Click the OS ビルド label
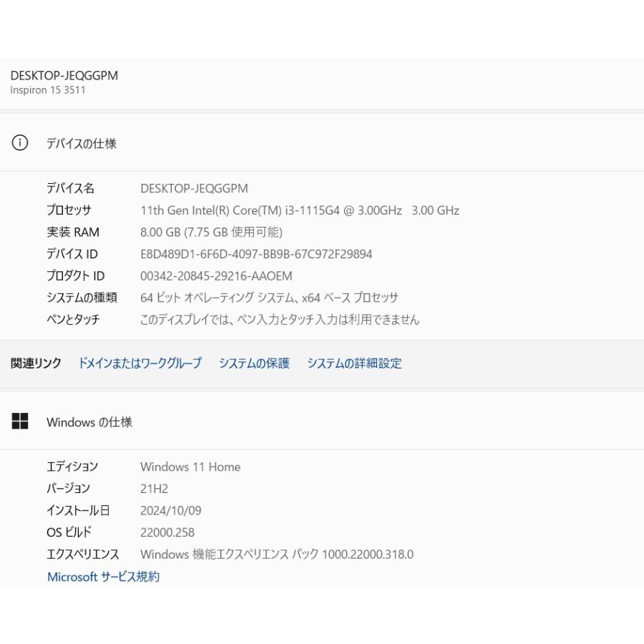The width and height of the screenshot is (644, 644). pyautogui.click(x=69, y=532)
